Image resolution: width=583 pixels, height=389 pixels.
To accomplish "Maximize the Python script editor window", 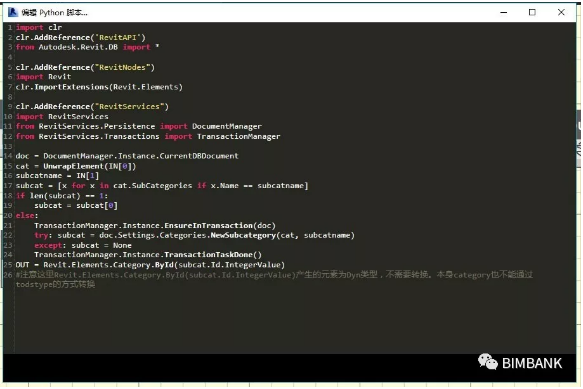I will [532, 12].
